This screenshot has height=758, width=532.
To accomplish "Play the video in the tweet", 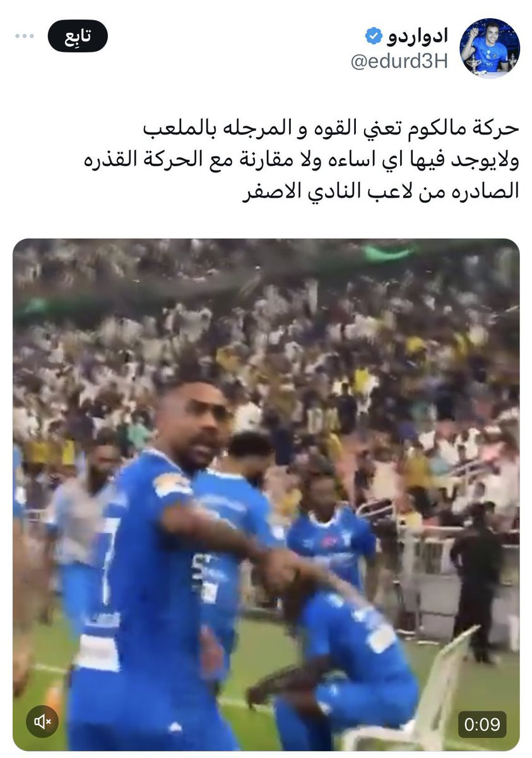I will [266, 495].
